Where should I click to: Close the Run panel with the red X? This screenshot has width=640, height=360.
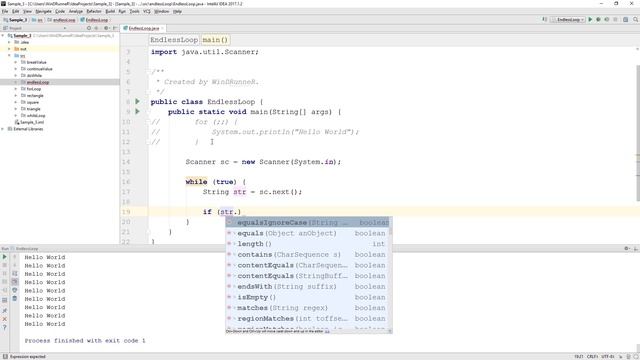pos(5,319)
